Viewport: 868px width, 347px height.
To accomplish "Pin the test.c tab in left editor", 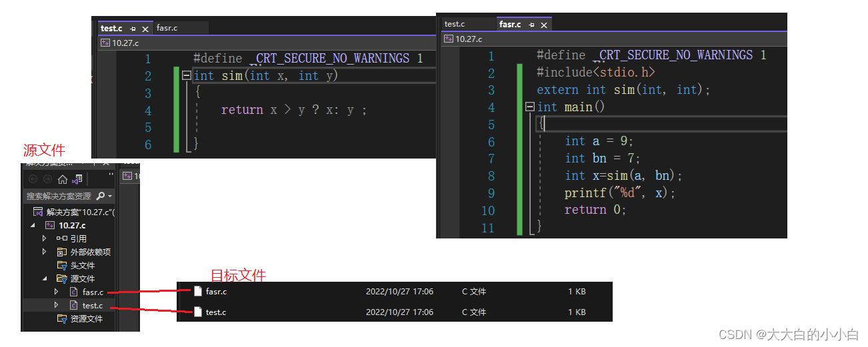I will (133, 29).
